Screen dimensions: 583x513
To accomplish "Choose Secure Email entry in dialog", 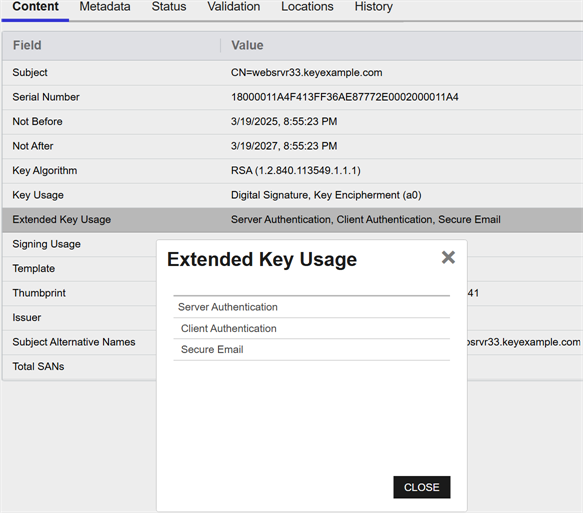I will (312, 349).
